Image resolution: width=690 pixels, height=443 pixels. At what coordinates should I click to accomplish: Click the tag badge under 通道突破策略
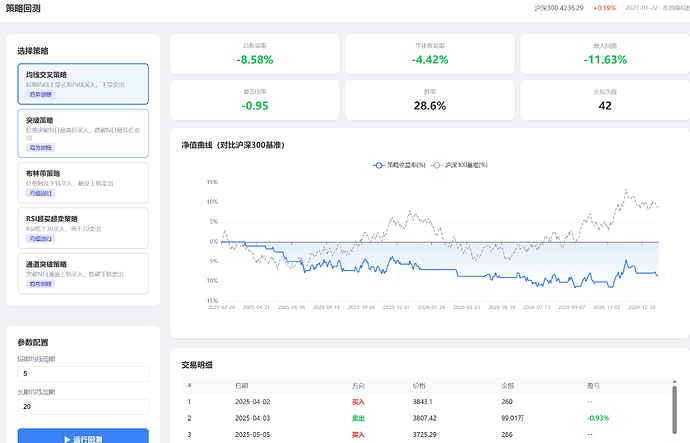click(x=40, y=284)
